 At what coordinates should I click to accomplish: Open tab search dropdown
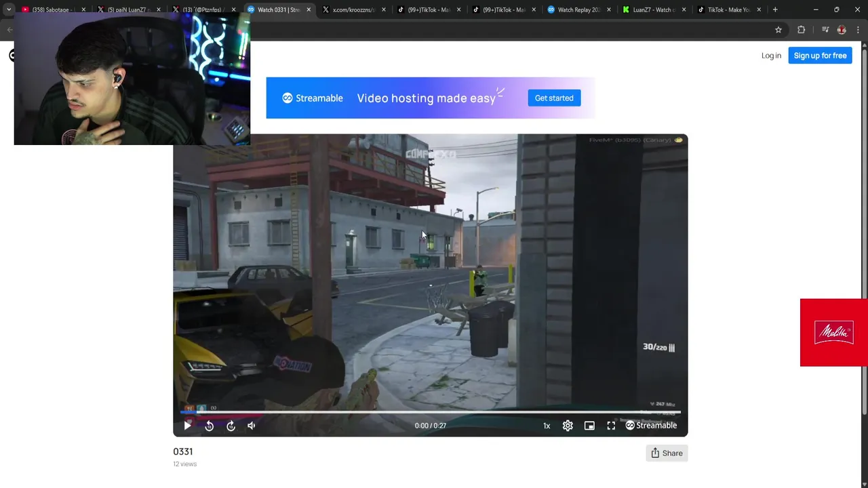coord(8,9)
